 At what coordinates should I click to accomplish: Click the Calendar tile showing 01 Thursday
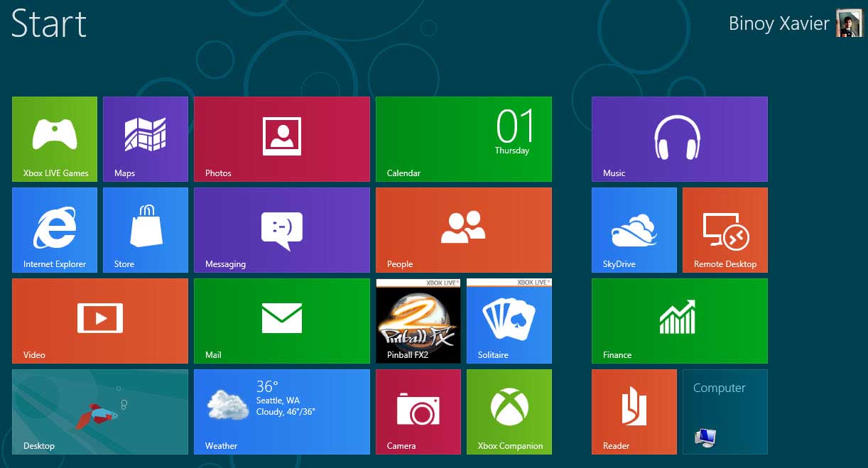[463, 139]
